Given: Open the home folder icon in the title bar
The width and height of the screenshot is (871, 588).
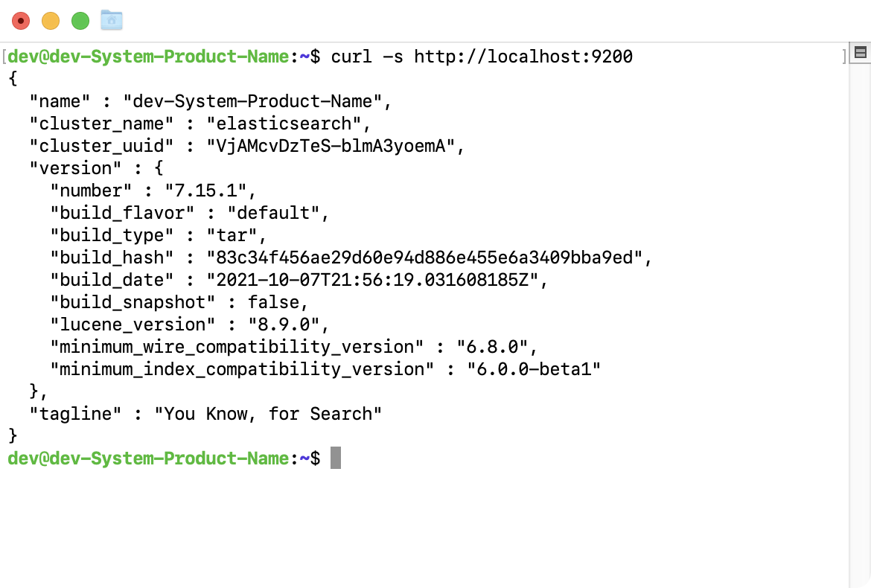Looking at the screenshot, I should (x=111, y=20).
